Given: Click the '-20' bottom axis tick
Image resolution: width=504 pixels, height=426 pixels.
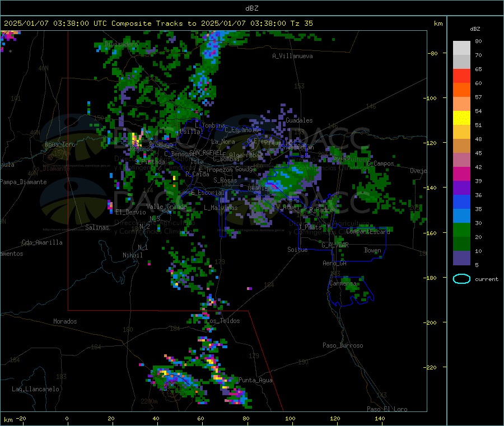Looking at the screenshot, I should 21,418.
